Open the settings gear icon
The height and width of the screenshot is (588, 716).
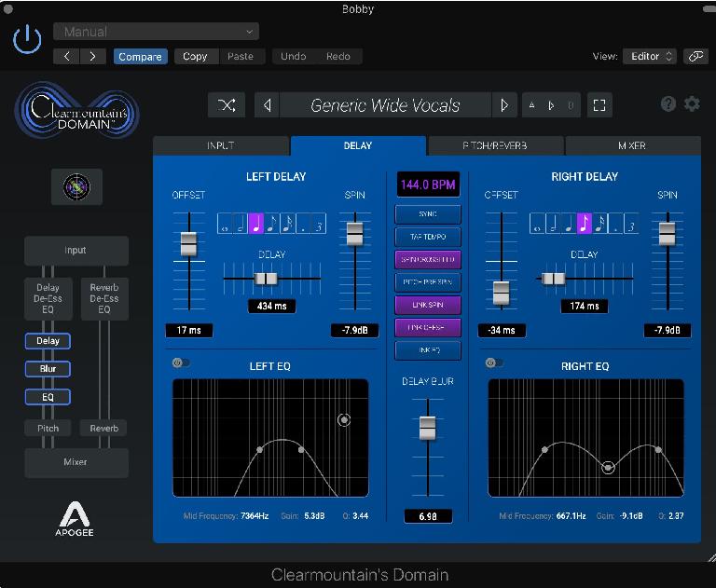(692, 104)
